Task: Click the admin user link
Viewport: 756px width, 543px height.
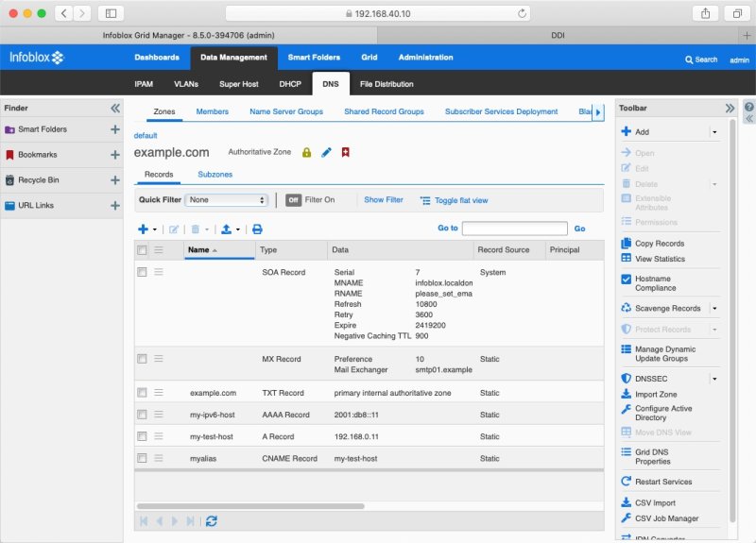Action: (x=739, y=60)
